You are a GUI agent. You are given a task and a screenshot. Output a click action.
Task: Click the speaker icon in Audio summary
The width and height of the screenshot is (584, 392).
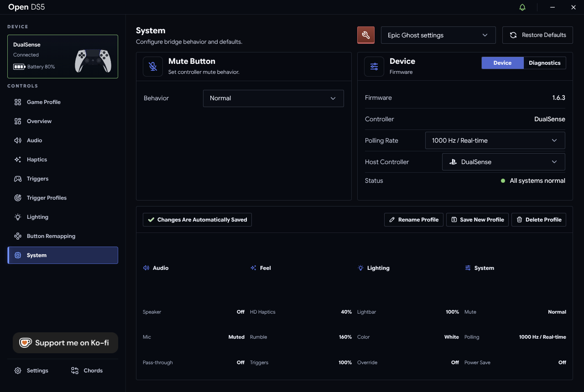pos(146,268)
